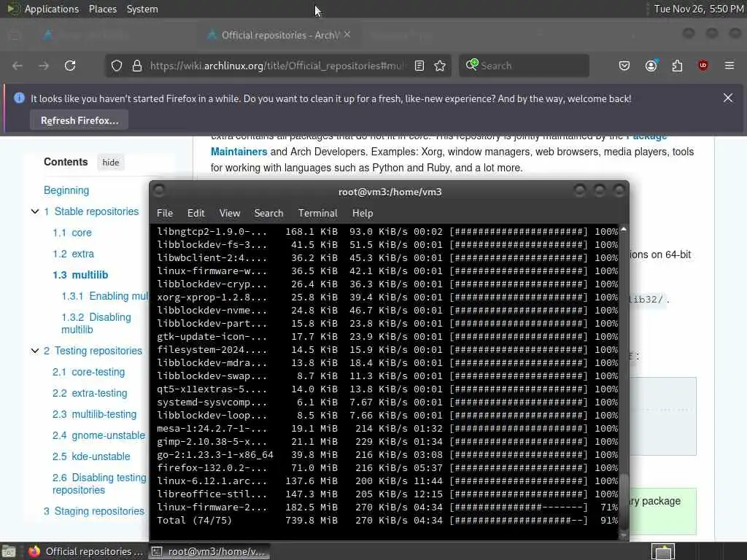Viewport: 747px width, 560px height.
Task: Open Firefox account icon
Action: pos(651,66)
